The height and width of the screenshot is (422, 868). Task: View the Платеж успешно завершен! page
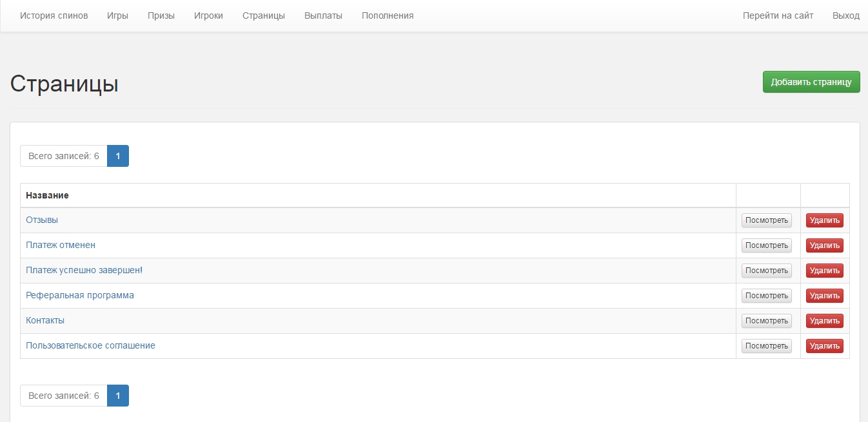tap(766, 271)
